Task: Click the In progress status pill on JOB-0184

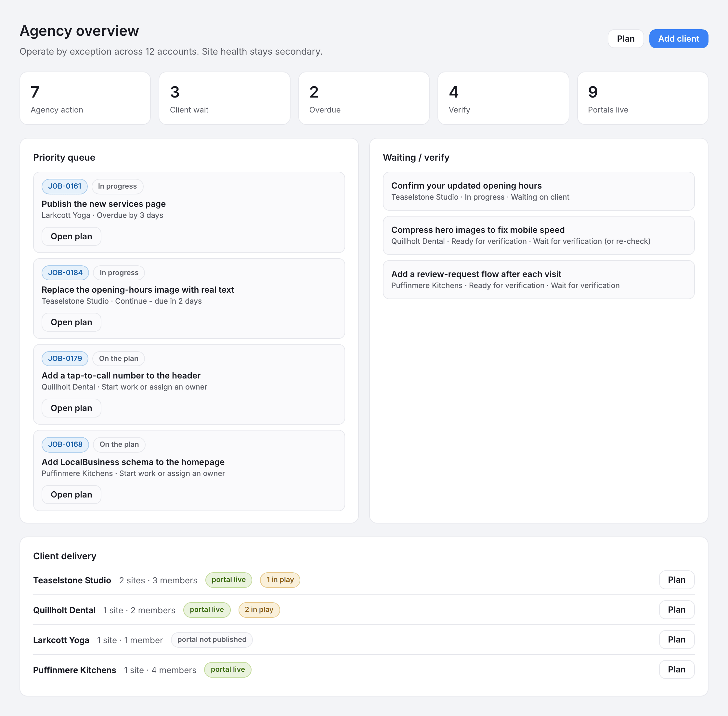Action: point(119,272)
